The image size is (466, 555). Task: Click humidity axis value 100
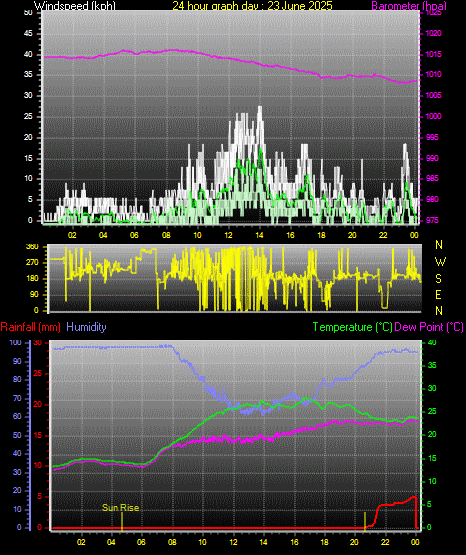tap(16, 343)
